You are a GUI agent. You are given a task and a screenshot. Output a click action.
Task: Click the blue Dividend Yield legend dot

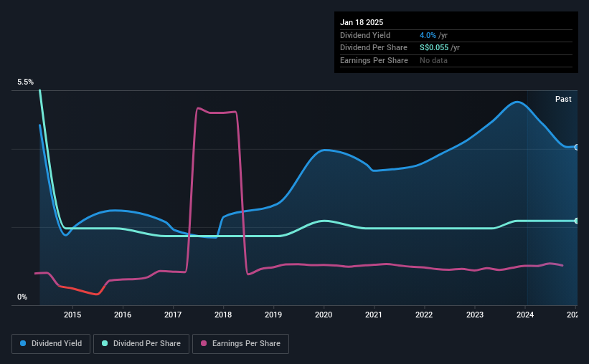click(23, 343)
